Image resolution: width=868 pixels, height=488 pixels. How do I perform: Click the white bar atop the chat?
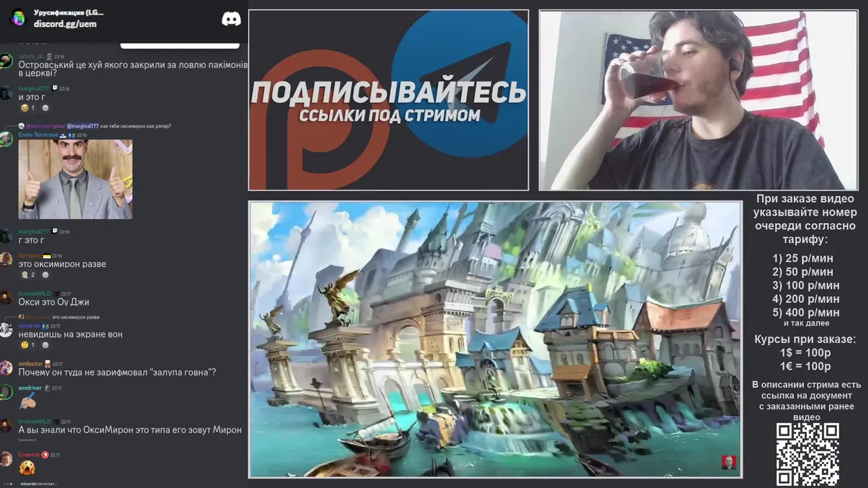click(180, 45)
